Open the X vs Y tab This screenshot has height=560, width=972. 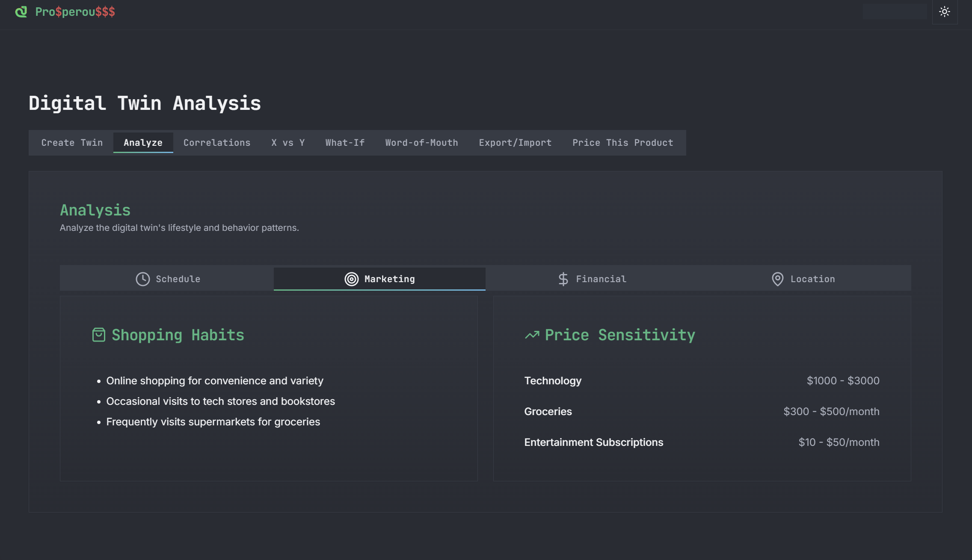tap(288, 143)
